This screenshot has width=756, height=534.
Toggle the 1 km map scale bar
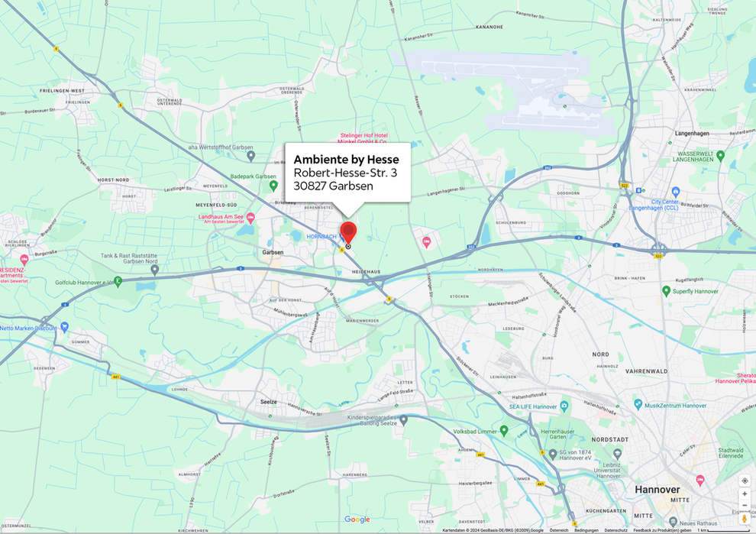pyautogui.click(x=724, y=530)
